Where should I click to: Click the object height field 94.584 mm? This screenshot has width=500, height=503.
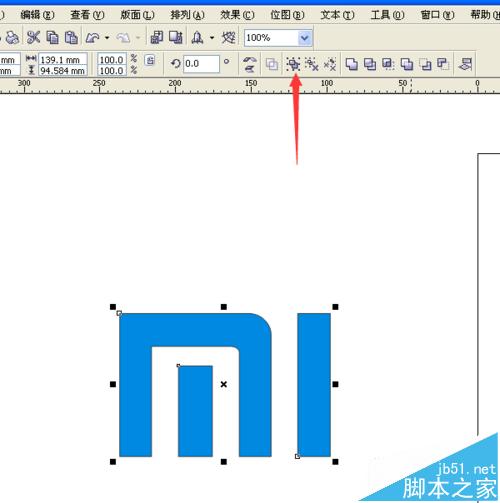coord(63,71)
